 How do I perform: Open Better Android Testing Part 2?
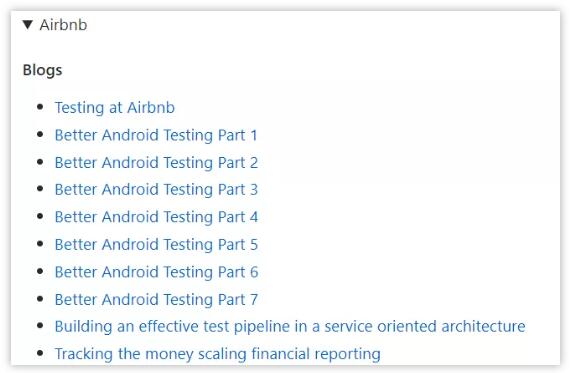click(x=156, y=162)
